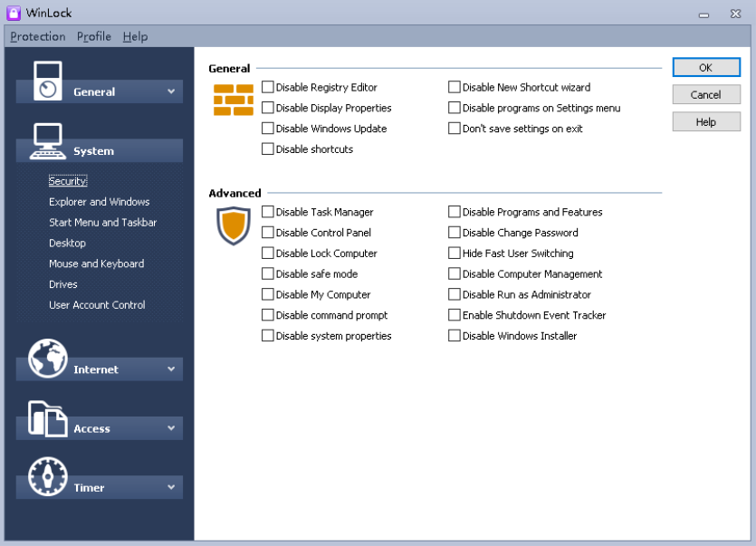This screenshot has height=546, width=756.
Task: Open User Account Control settings page
Action: pyautogui.click(x=97, y=305)
